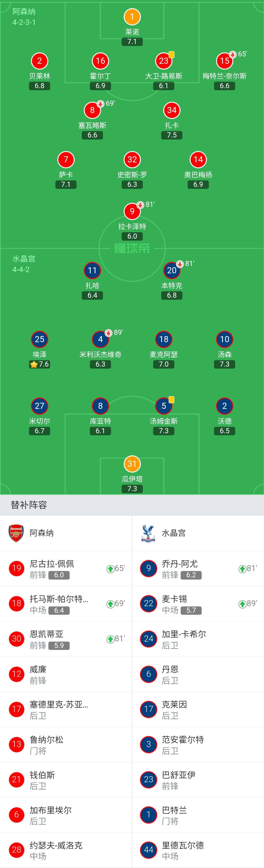The height and width of the screenshot is (868, 264).
Task: Tap the 阿森纳 team name in substitutes
Action: pos(42,533)
